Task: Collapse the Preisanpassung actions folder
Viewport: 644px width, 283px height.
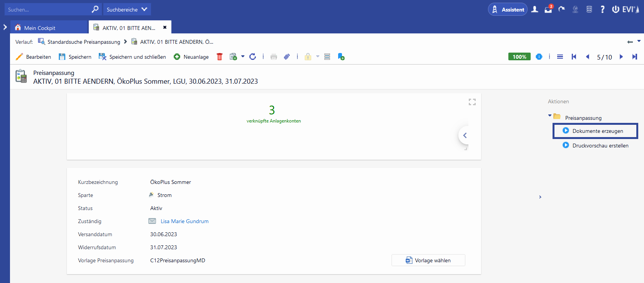Action: click(550, 116)
